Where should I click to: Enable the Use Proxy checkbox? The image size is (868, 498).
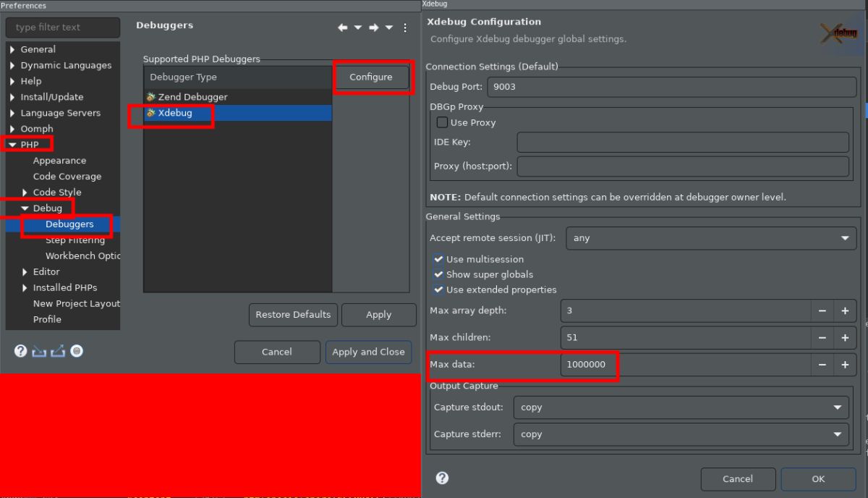point(442,122)
